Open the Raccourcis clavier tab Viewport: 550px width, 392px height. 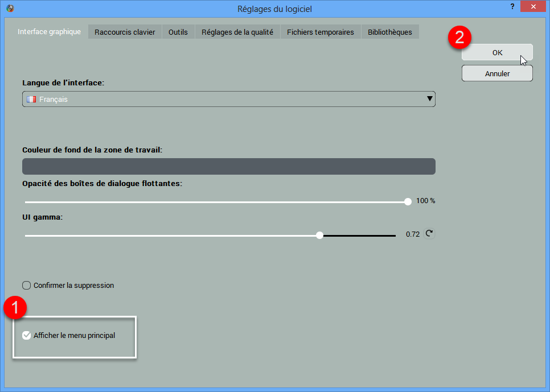[x=125, y=32]
